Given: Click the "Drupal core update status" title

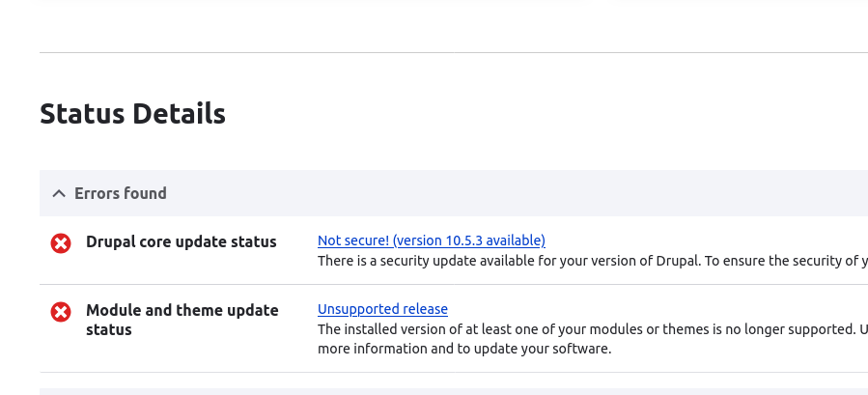Looking at the screenshot, I should click(182, 241).
